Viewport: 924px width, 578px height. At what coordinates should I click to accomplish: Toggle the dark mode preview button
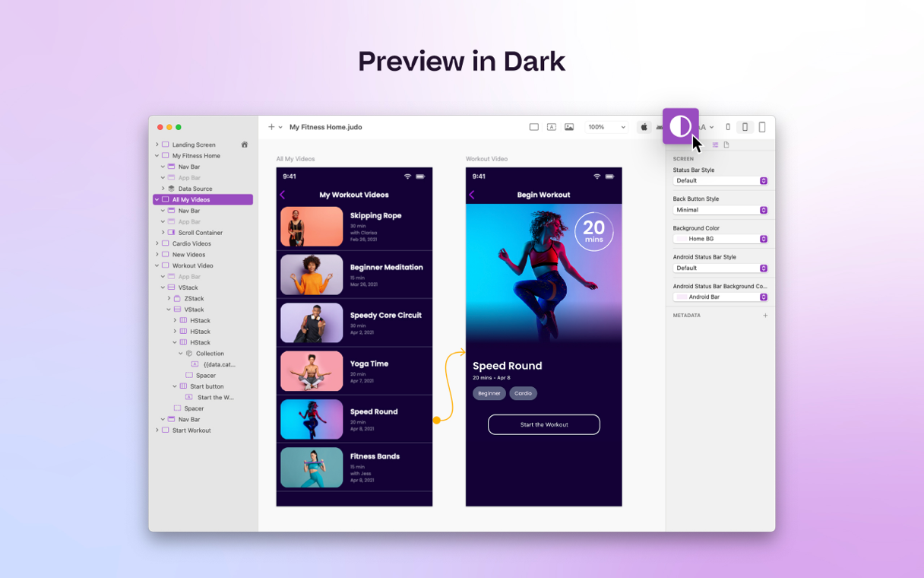680,126
